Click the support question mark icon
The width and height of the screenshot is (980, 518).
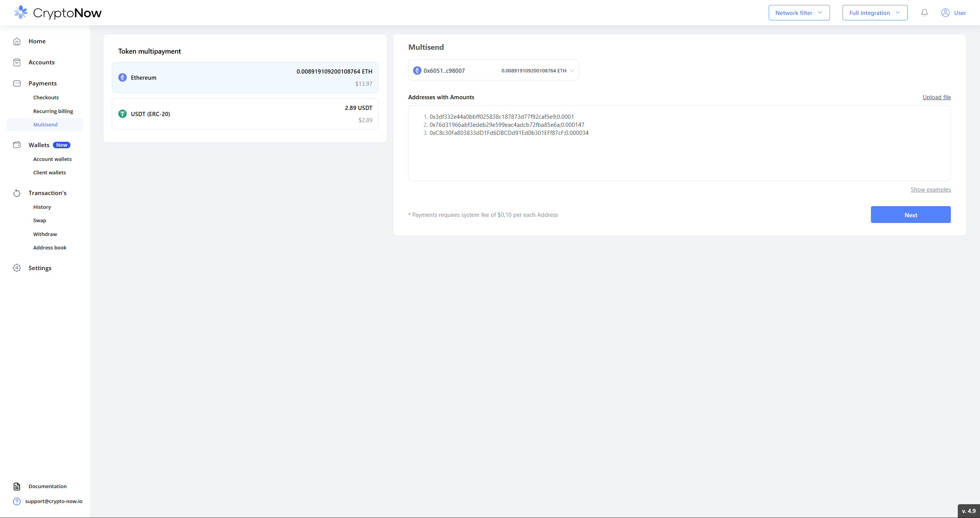[17, 502]
